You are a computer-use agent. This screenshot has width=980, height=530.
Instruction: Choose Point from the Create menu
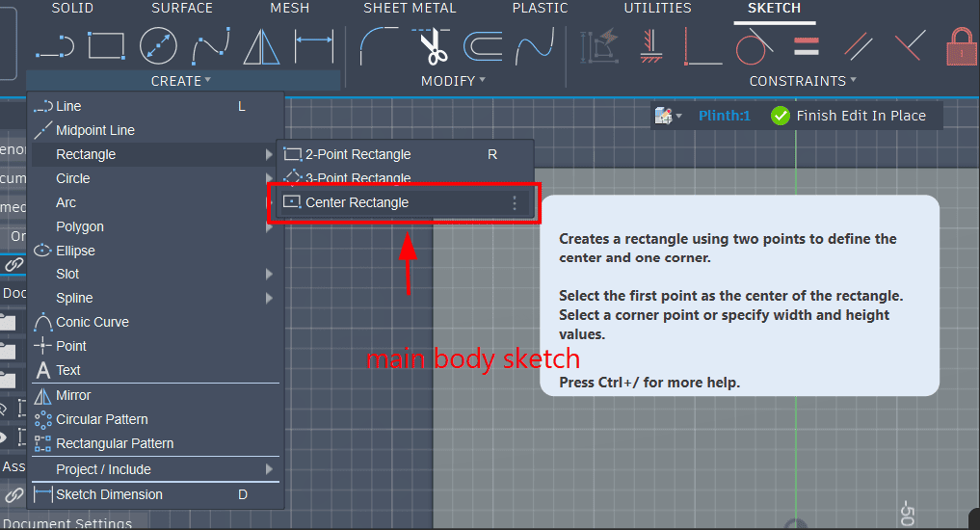point(156,346)
